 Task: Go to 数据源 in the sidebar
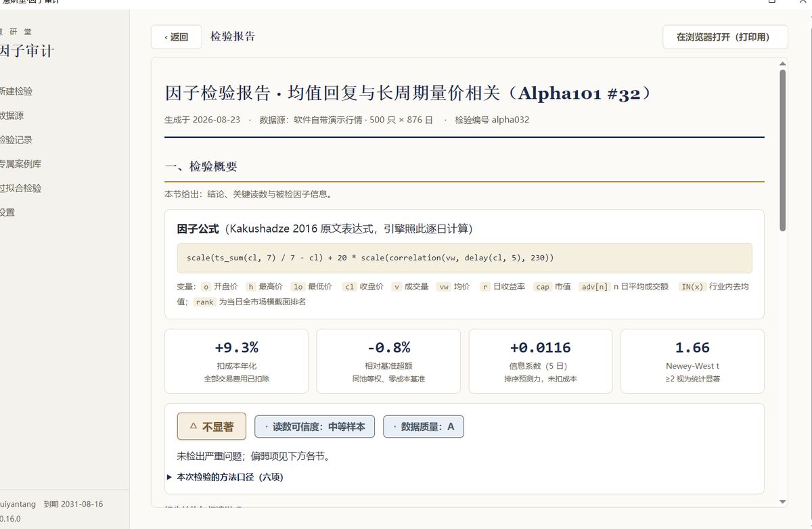coord(12,116)
